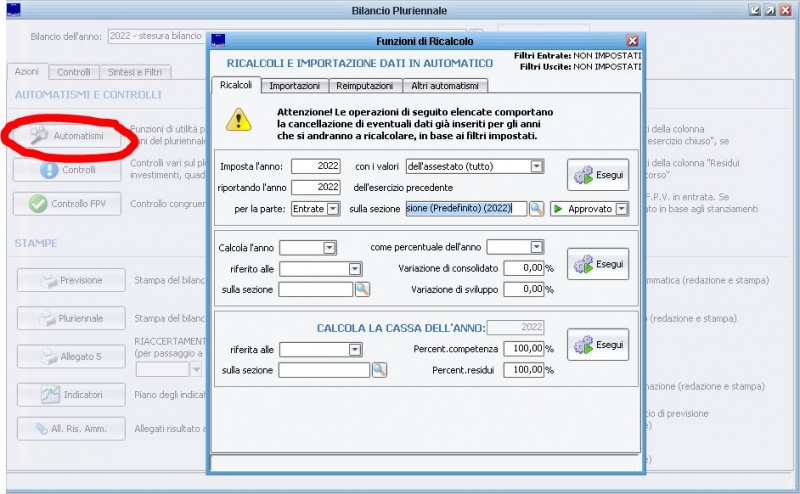Image resolution: width=800 pixels, height=494 pixels.
Task: Click the restore-down arrow icon in the Bilancio Pluriennale title bar
Action: pyautogui.click(x=755, y=10)
